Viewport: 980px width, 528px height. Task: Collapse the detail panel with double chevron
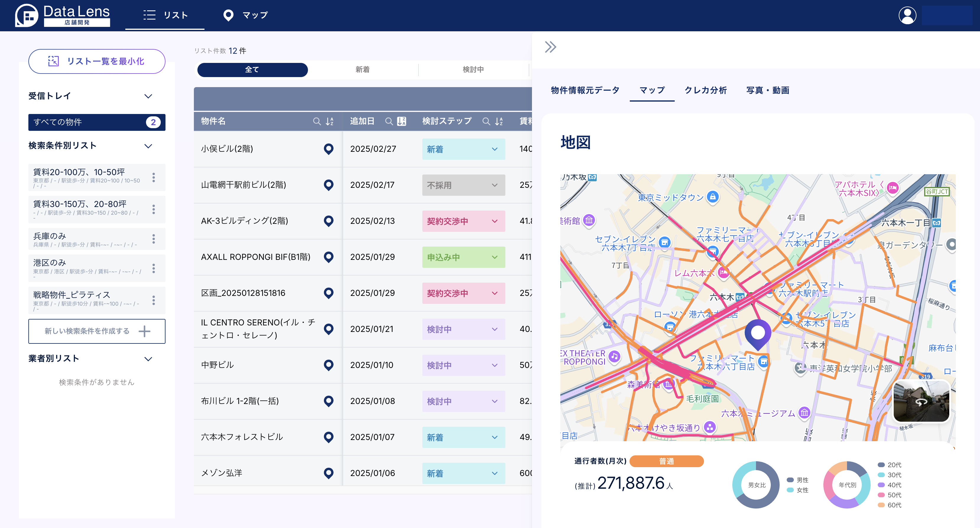point(551,47)
